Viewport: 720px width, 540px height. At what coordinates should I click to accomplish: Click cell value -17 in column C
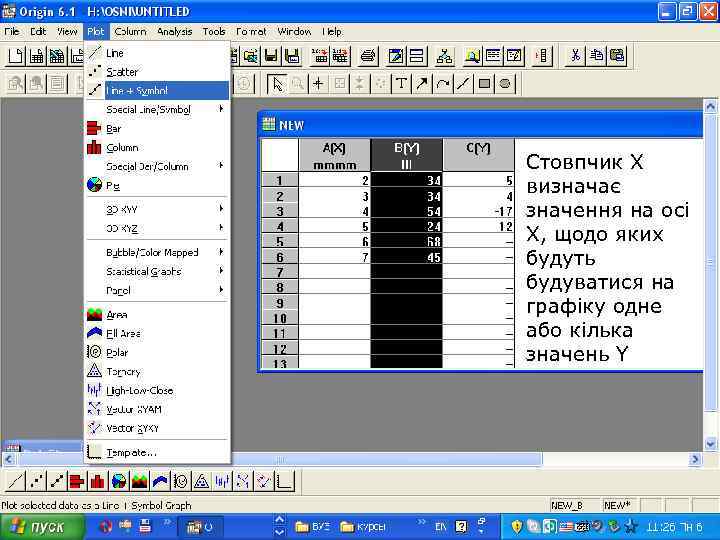point(478,211)
